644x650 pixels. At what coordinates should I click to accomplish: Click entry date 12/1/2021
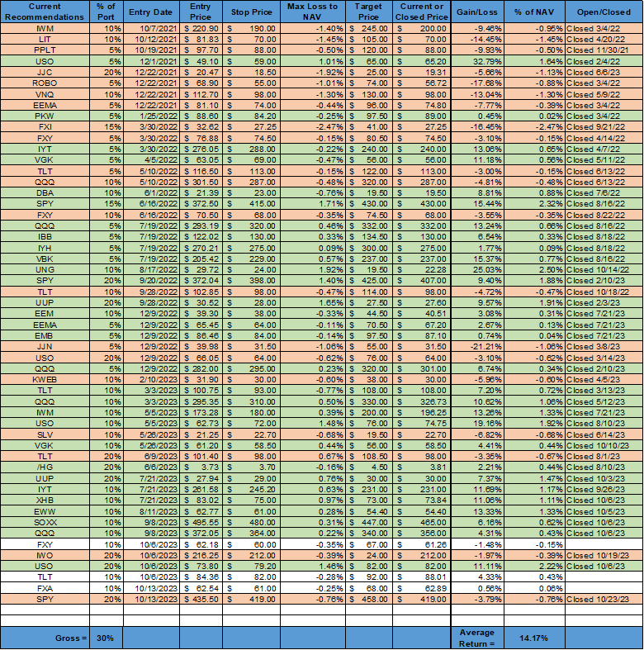(x=151, y=61)
